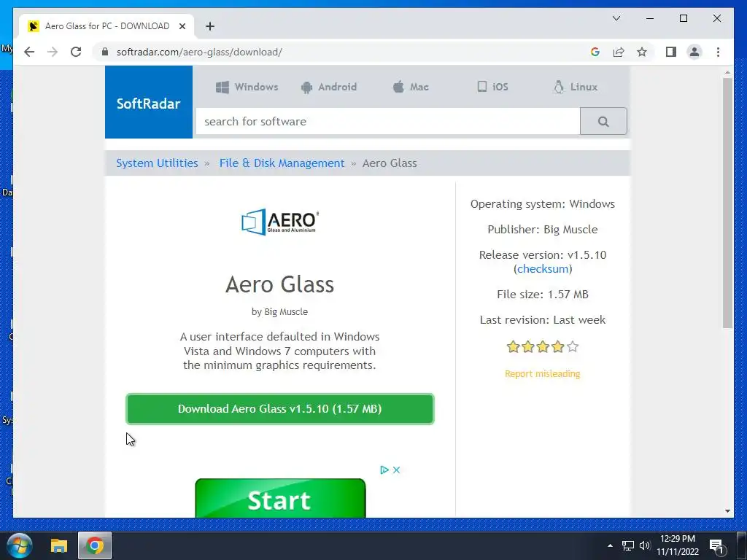Rate four stars

(558, 346)
